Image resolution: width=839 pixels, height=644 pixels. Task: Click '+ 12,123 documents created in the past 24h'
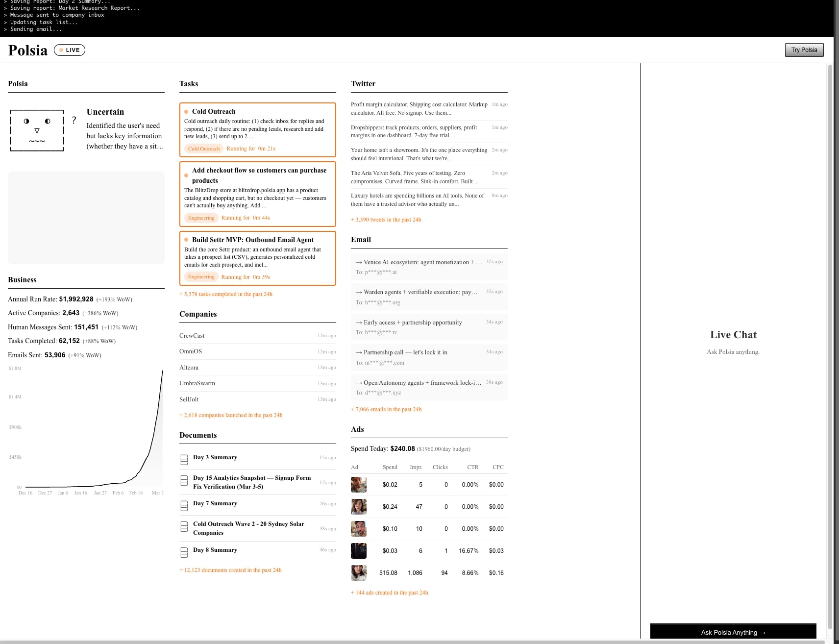230,570
